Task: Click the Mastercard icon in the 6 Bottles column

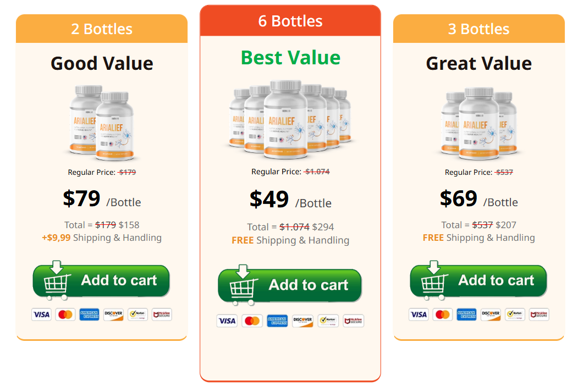Action: (252, 321)
